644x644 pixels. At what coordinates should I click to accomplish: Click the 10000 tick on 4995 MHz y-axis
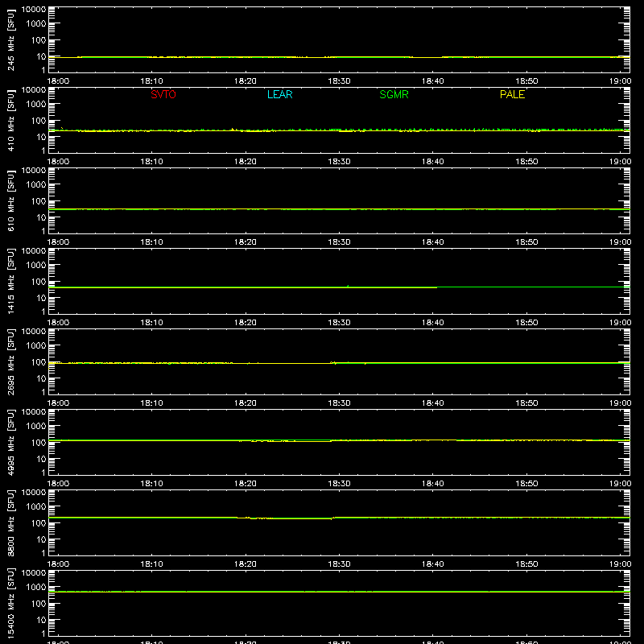click(34, 412)
